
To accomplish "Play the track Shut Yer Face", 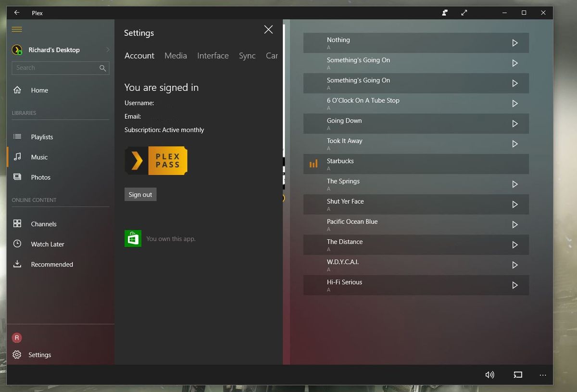I will point(514,205).
